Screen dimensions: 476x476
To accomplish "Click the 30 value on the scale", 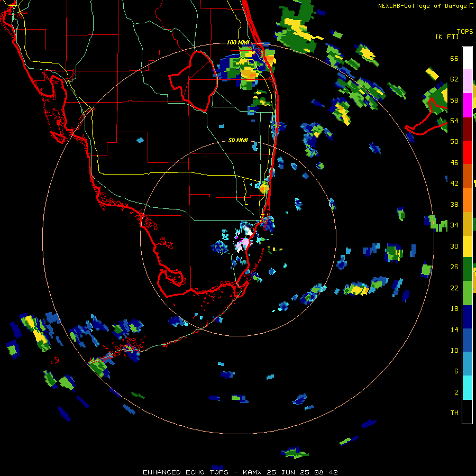I will point(454,246).
